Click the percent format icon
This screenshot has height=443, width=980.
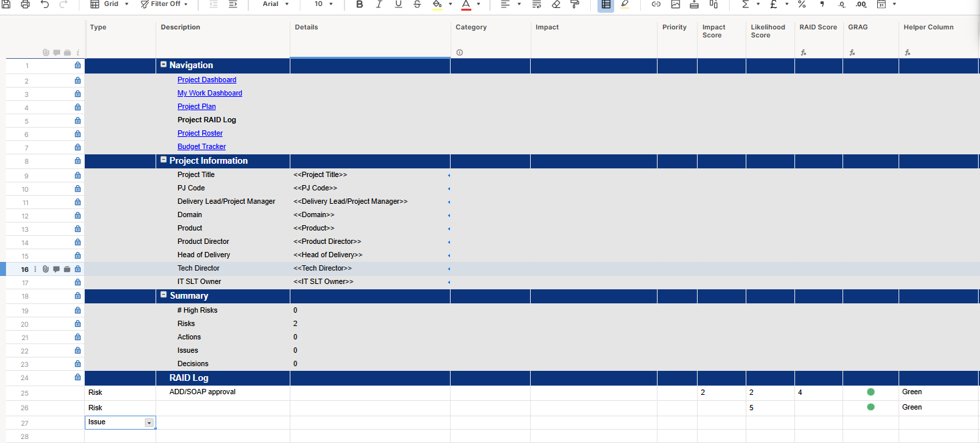pos(802,4)
